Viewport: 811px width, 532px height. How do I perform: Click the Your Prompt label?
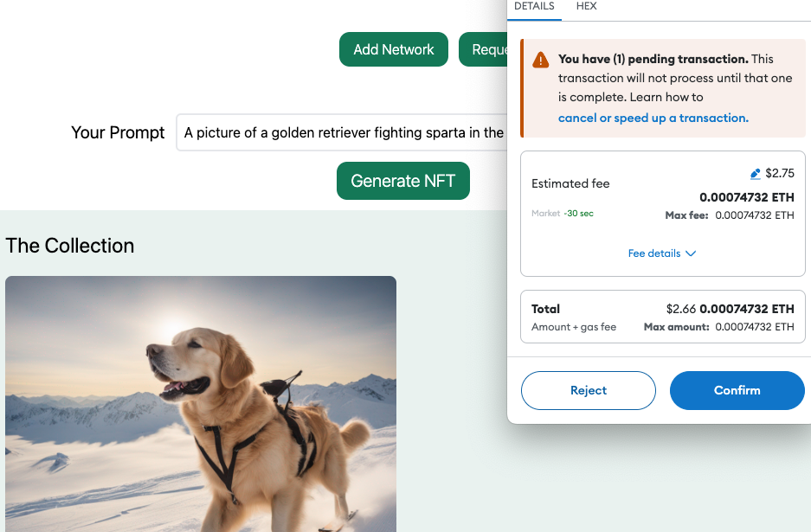pos(118,132)
